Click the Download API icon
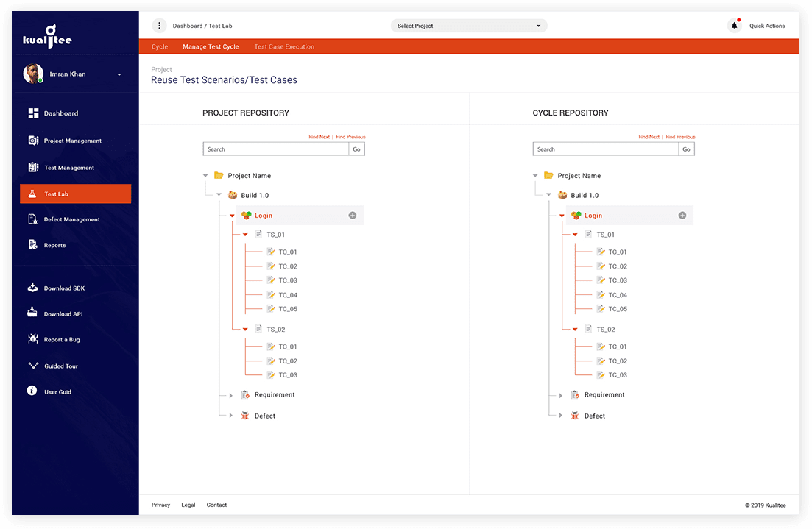Viewport: 812px width, 529px height. pos(32,312)
